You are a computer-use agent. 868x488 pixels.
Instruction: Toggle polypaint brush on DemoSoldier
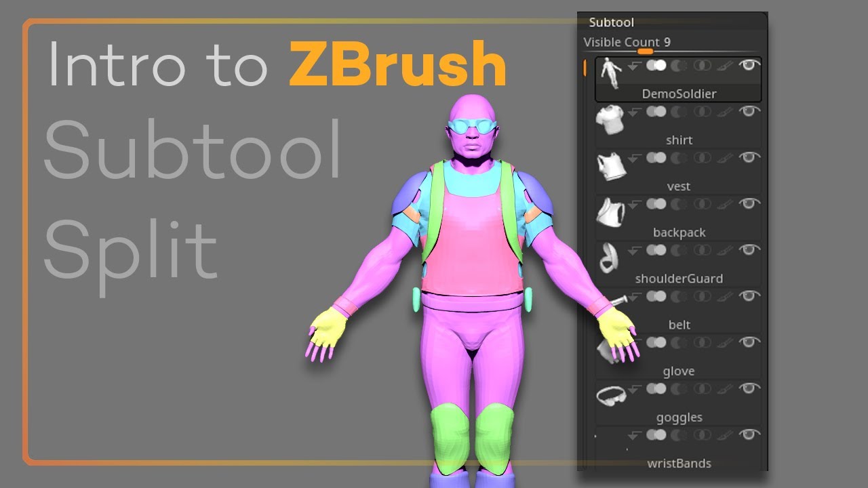click(725, 66)
